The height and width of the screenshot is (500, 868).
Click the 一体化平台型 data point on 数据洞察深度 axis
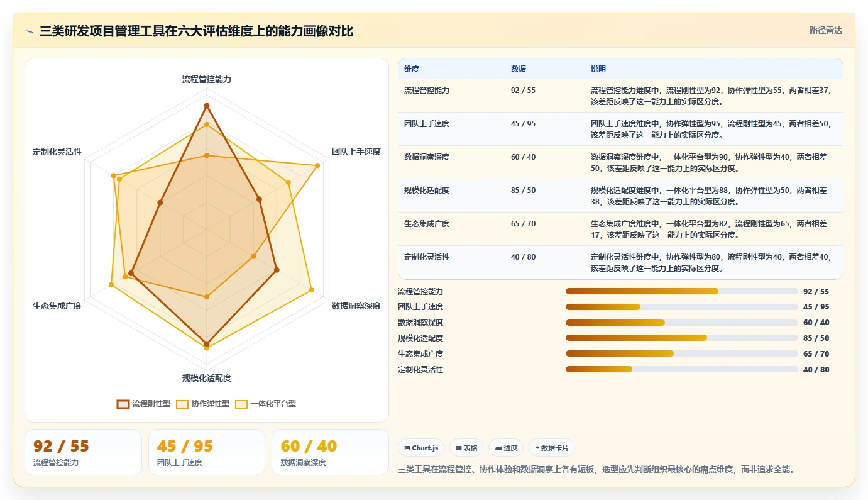coord(312,290)
